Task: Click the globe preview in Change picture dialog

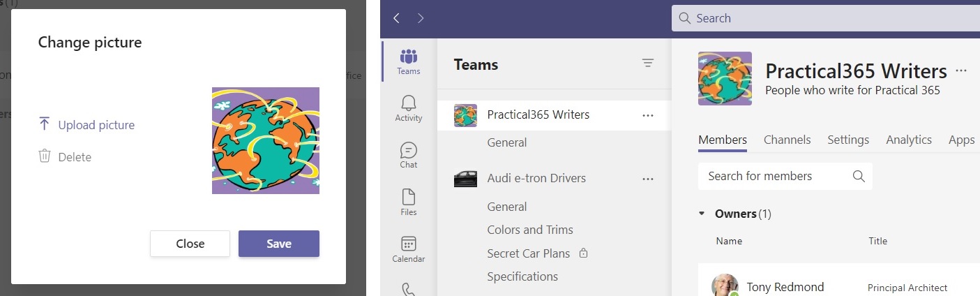Action: [x=266, y=140]
